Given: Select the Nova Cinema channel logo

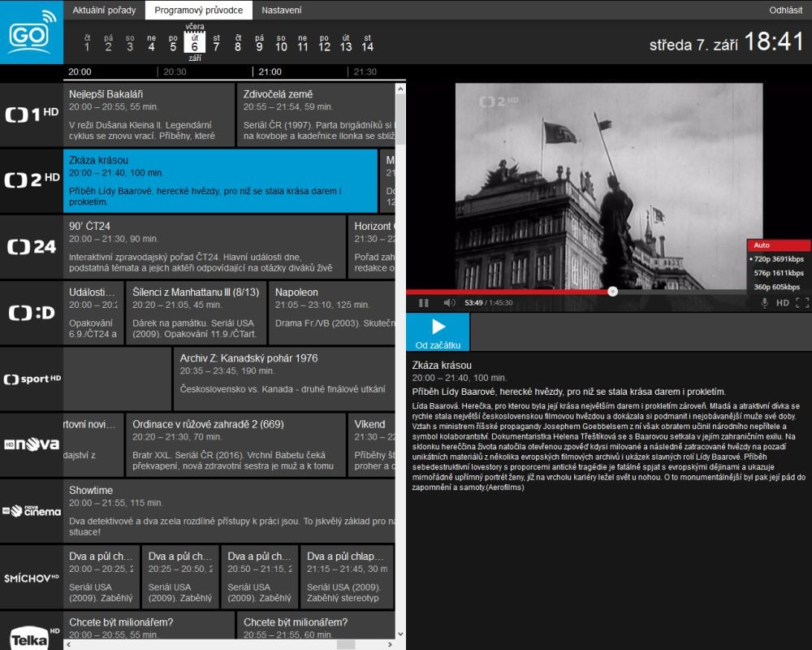Looking at the screenshot, I should click(x=32, y=511).
